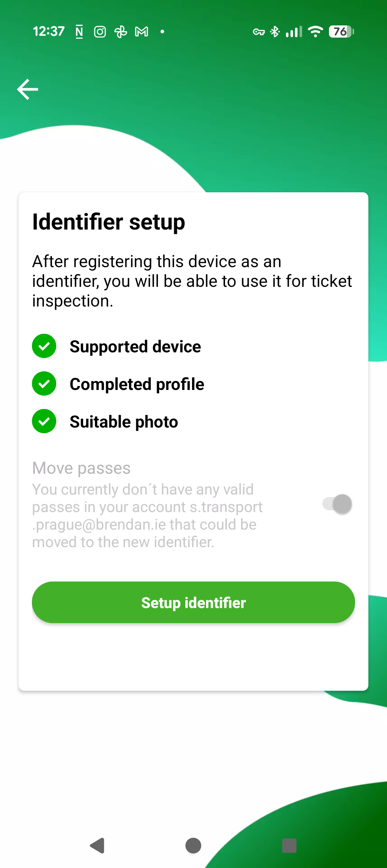Toggle the Move passes switch

pyautogui.click(x=337, y=504)
